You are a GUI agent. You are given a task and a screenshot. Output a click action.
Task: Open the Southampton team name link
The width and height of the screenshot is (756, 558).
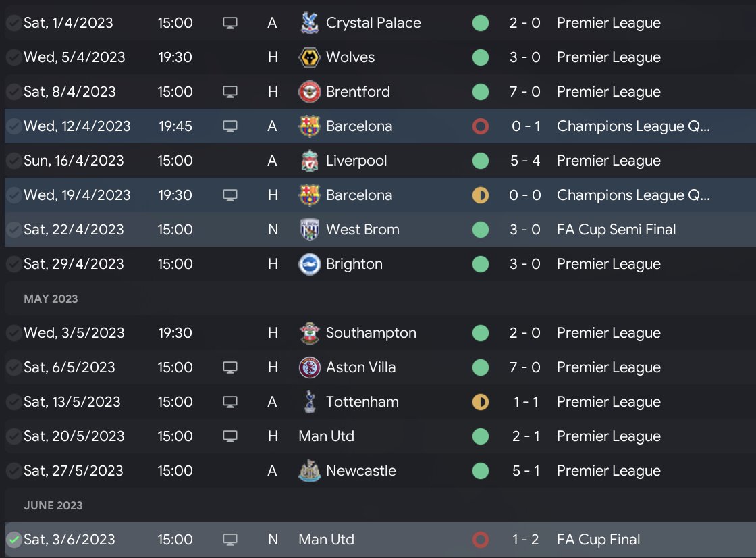(x=371, y=333)
